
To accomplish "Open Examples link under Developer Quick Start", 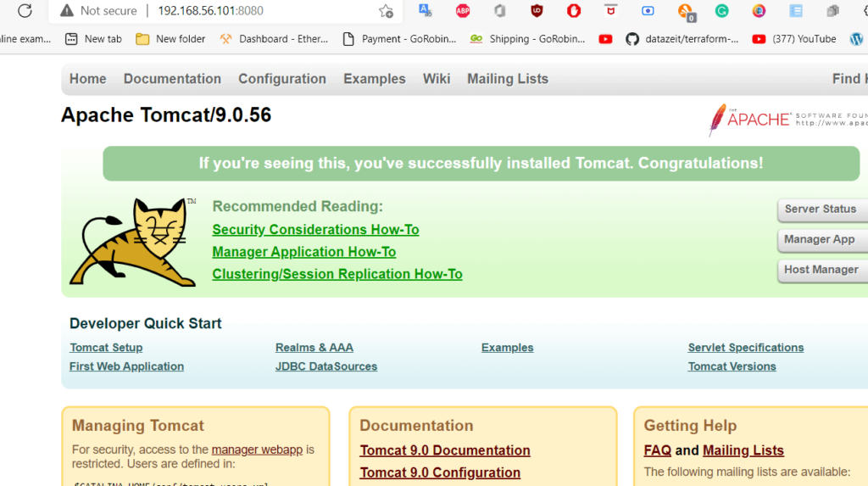I will (x=507, y=348).
